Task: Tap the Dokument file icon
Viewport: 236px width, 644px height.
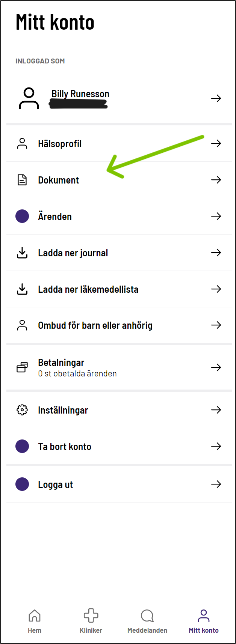Action: 22,180
